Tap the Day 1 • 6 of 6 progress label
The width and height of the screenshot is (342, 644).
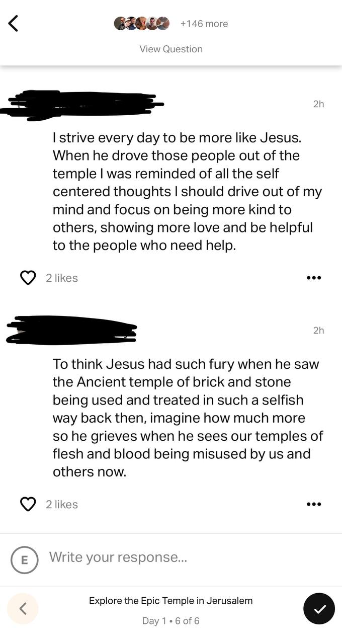pyautogui.click(x=171, y=621)
